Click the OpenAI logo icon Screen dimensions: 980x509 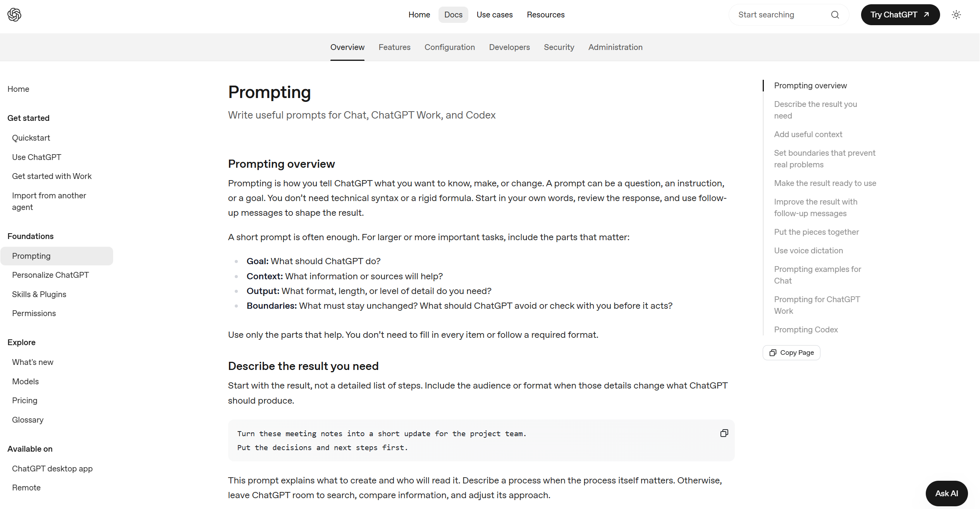14,15
